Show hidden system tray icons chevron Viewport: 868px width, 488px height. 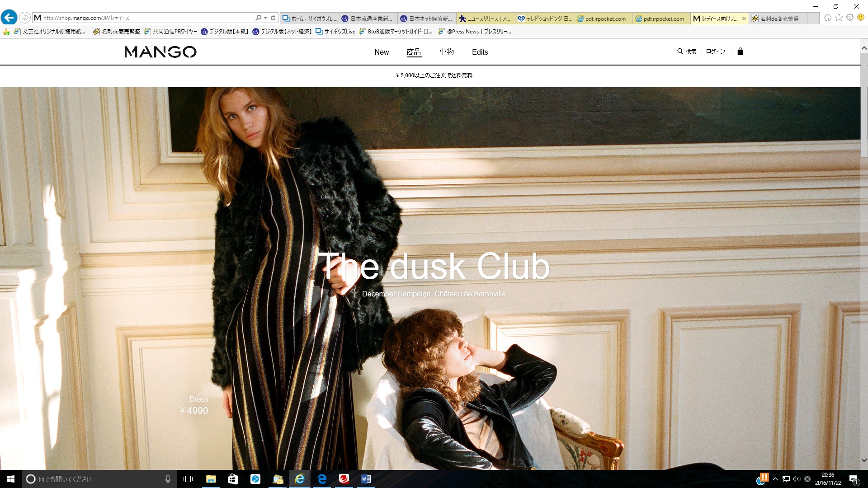click(775, 479)
